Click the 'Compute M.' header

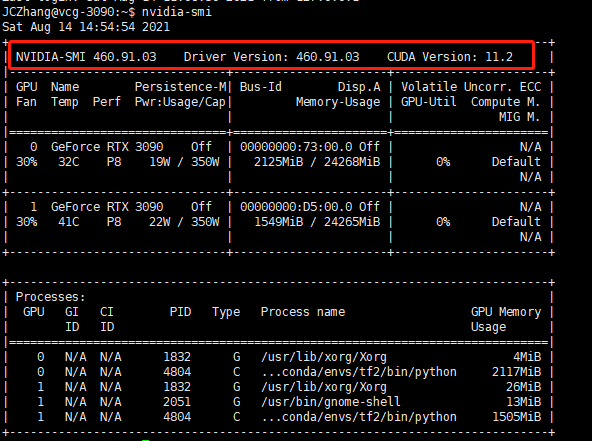(x=506, y=102)
